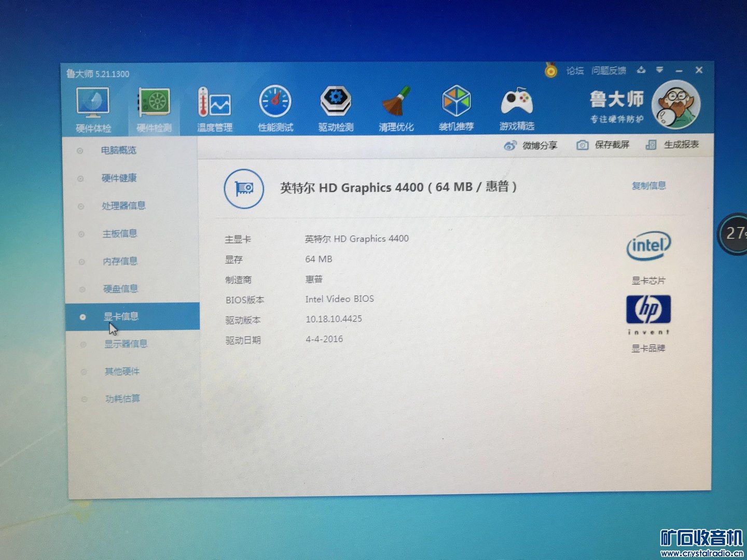Click the 制造商 value '惠普'
The width and height of the screenshot is (747, 560).
(x=314, y=279)
